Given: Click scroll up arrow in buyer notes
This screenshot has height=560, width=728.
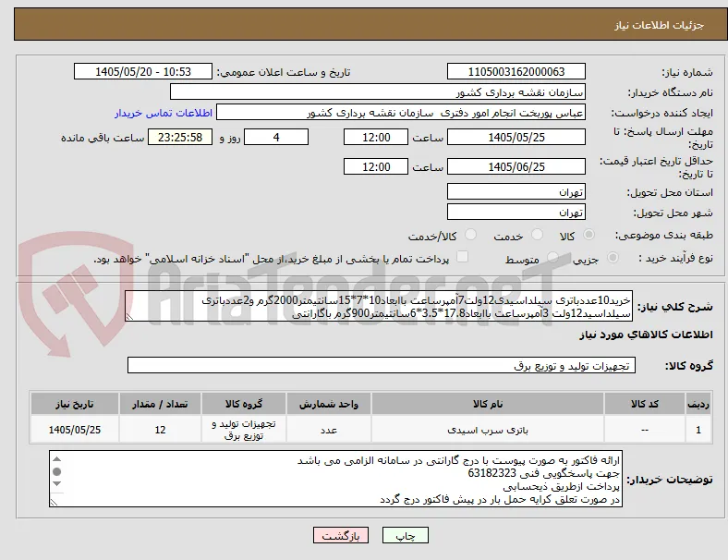Looking at the screenshot, I should 56,459.
